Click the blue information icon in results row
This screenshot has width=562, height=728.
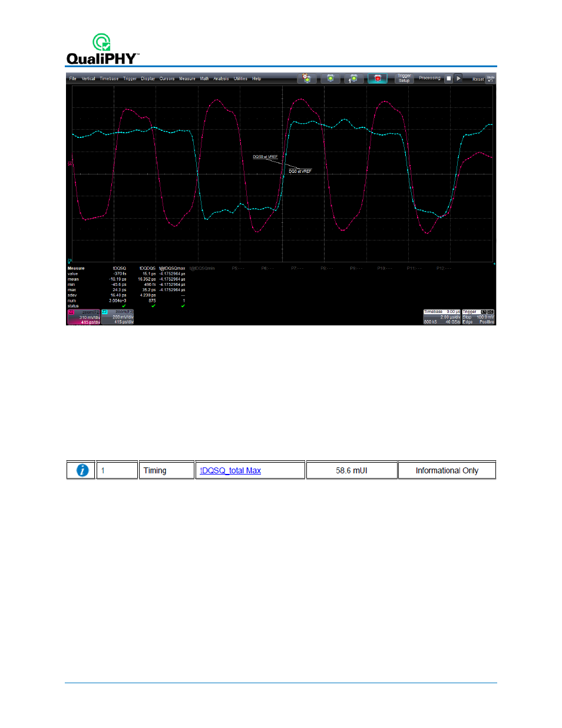click(x=82, y=470)
